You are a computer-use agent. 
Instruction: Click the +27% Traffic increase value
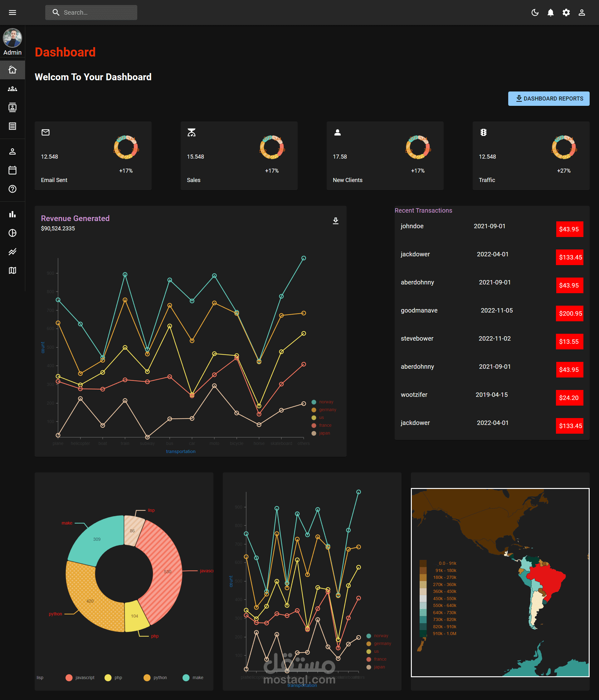(x=564, y=171)
